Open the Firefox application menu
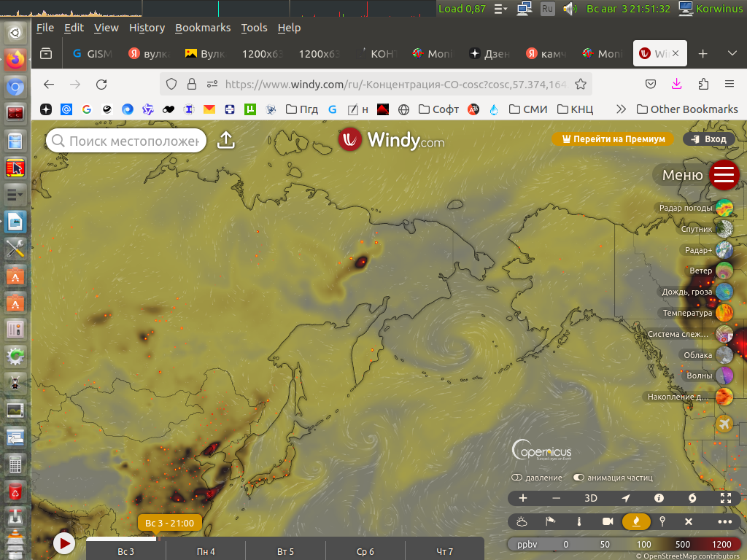 [x=729, y=84]
